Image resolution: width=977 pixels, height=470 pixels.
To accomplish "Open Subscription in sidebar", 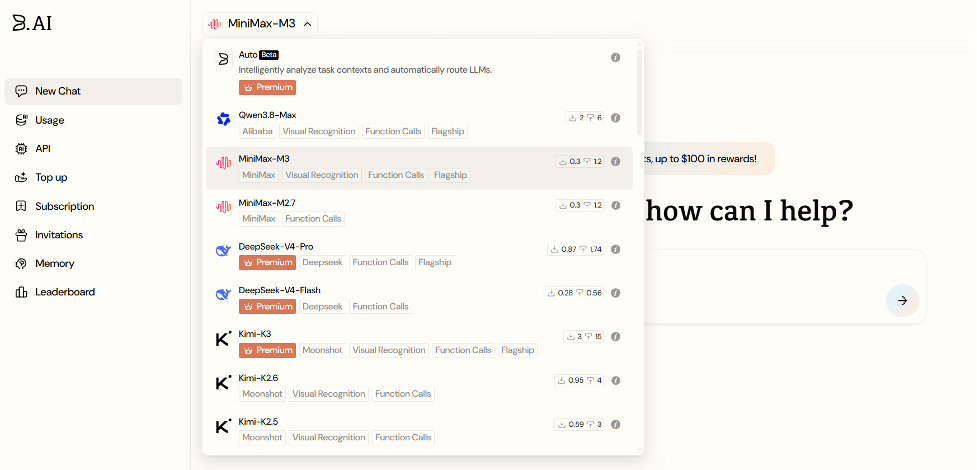I will click(93, 206).
